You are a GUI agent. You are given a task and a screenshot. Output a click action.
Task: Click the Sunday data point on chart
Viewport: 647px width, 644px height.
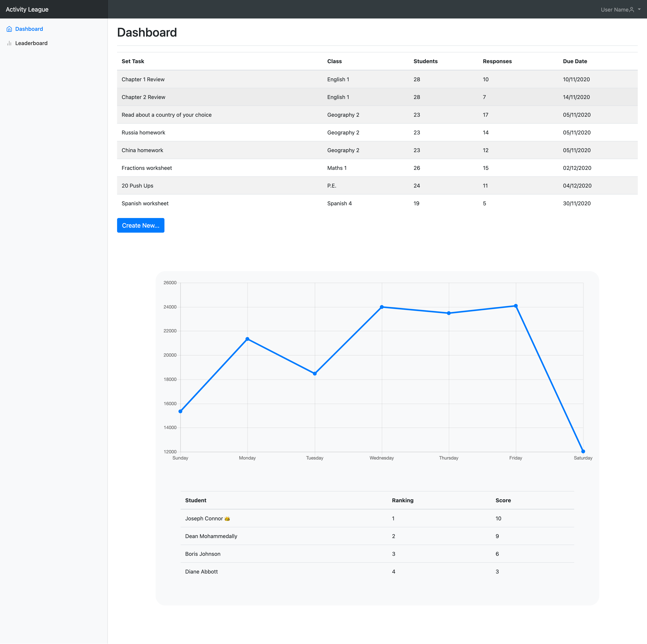(180, 411)
